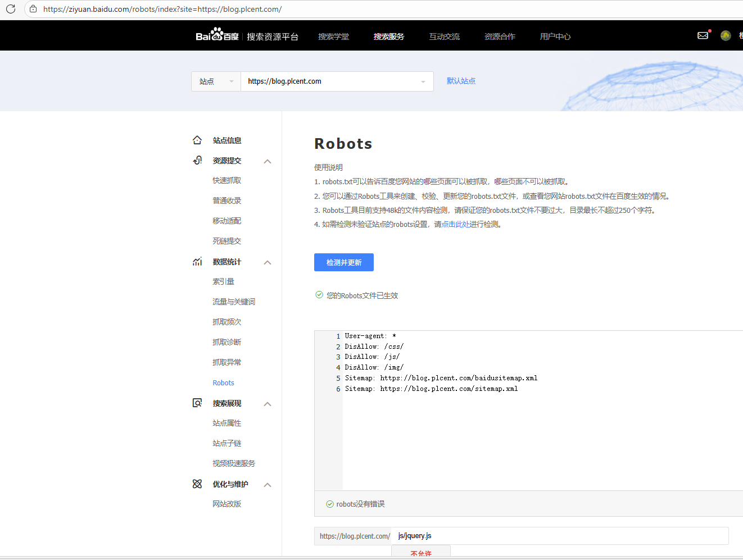
Task: Click the Baidu logo in header
Action: [x=217, y=35]
